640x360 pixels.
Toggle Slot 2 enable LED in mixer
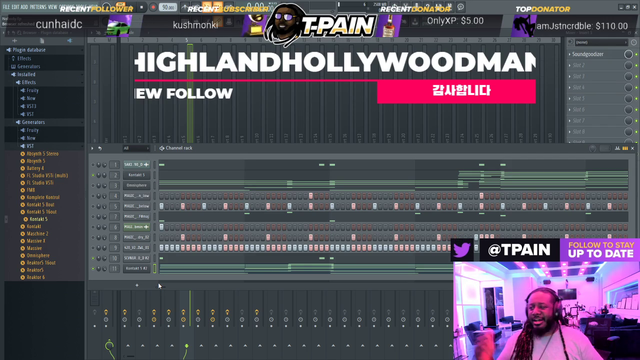[x=636, y=65]
